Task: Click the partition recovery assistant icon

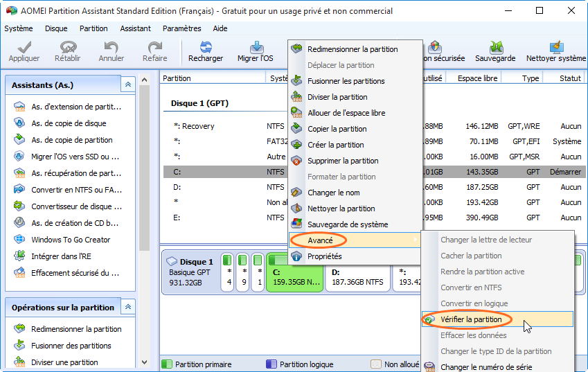Action: tap(19, 173)
